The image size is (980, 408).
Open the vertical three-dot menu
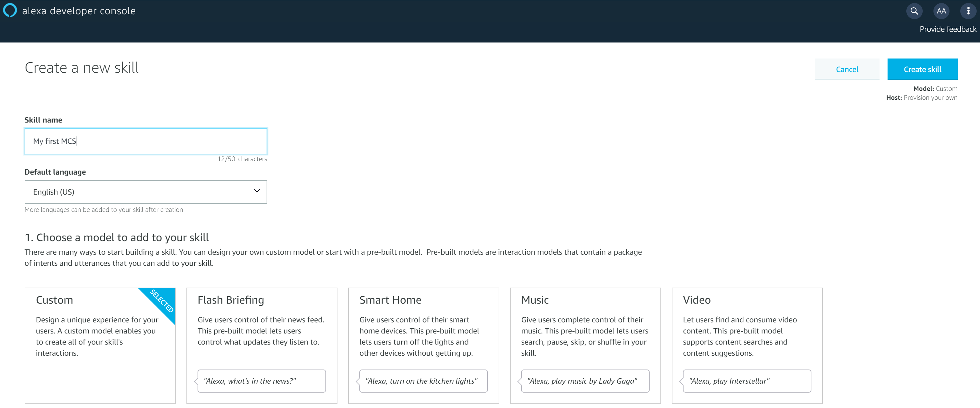pos(968,11)
